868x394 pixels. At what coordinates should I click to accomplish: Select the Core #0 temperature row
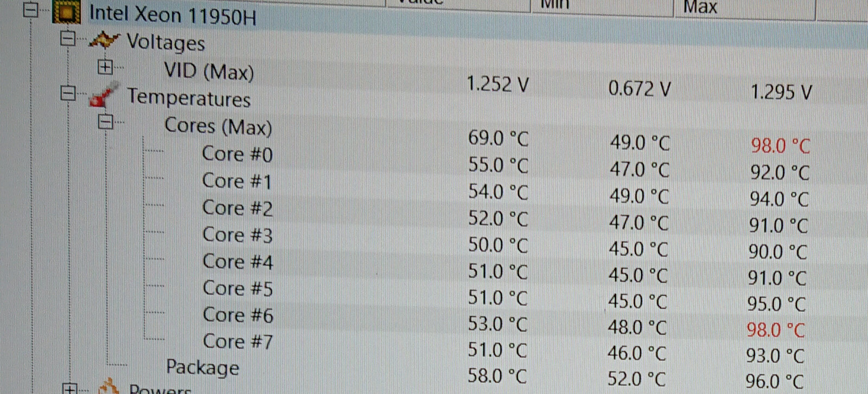237,154
